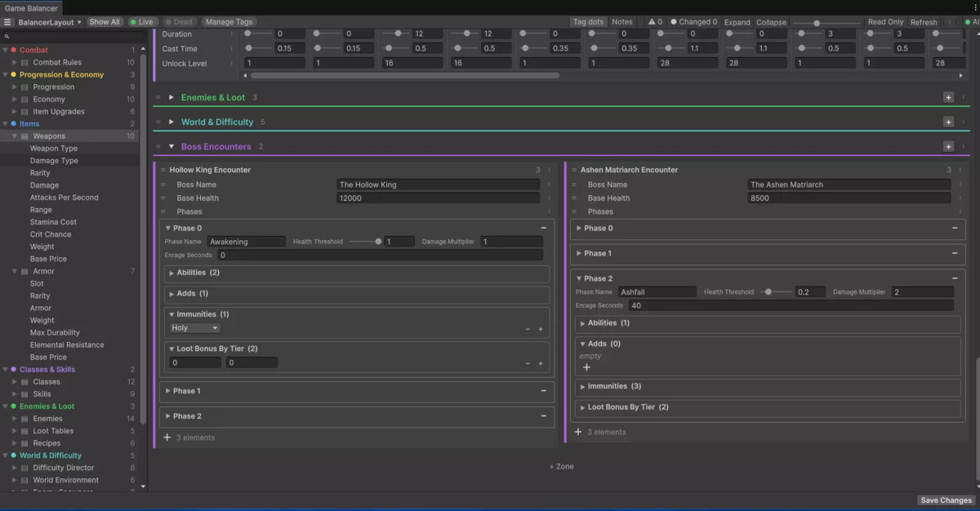
Task: Expand the World & Difficulty section
Action: (171, 122)
